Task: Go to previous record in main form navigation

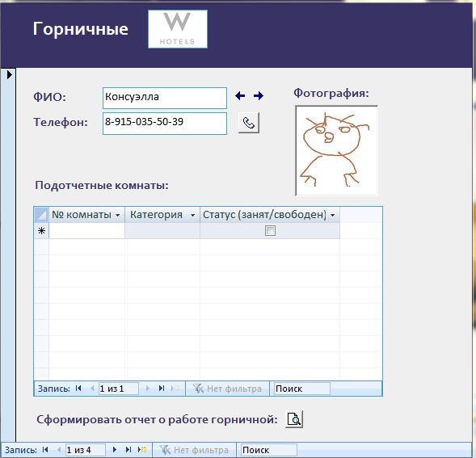Action: [x=59, y=449]
